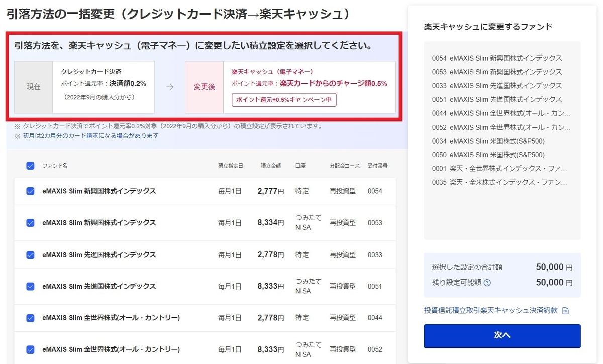603x364 pixels.
Task: Click sidebar entry 0051 eMAXIS Slim 先進国株式インデックス
Action: (x=497, y=99)
